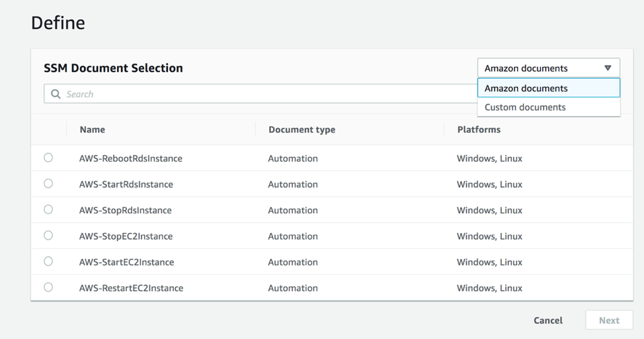The width and height of the screenshot is (644, 339).
Task: Mark the AWS-RestartEC2Instance radio button
Action: [48, 287]
